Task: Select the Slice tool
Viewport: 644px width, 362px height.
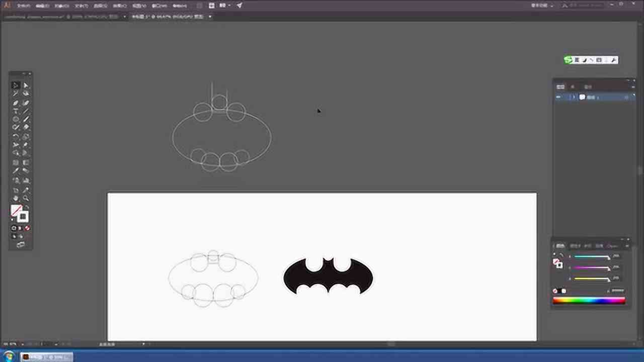Action: (26, 190)
